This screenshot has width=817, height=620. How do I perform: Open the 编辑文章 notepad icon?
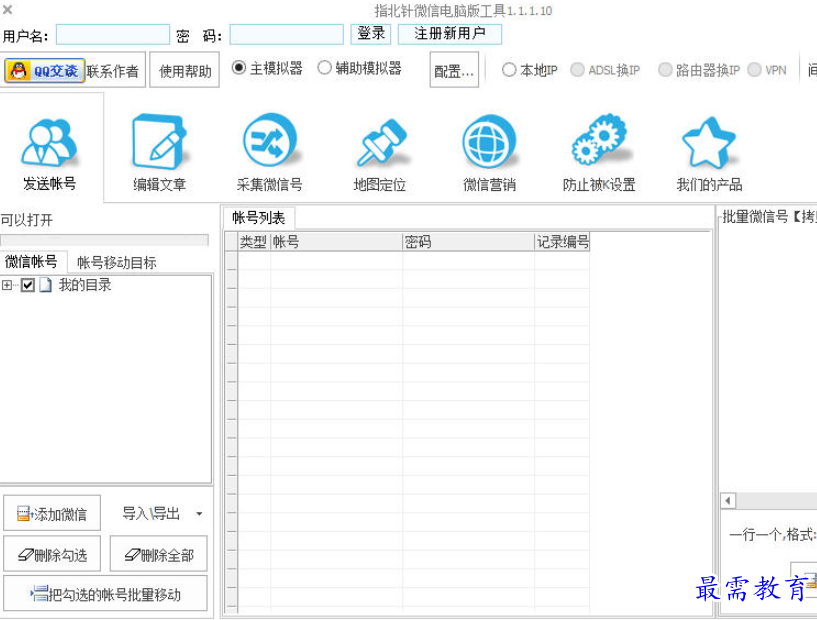point(159,142)
